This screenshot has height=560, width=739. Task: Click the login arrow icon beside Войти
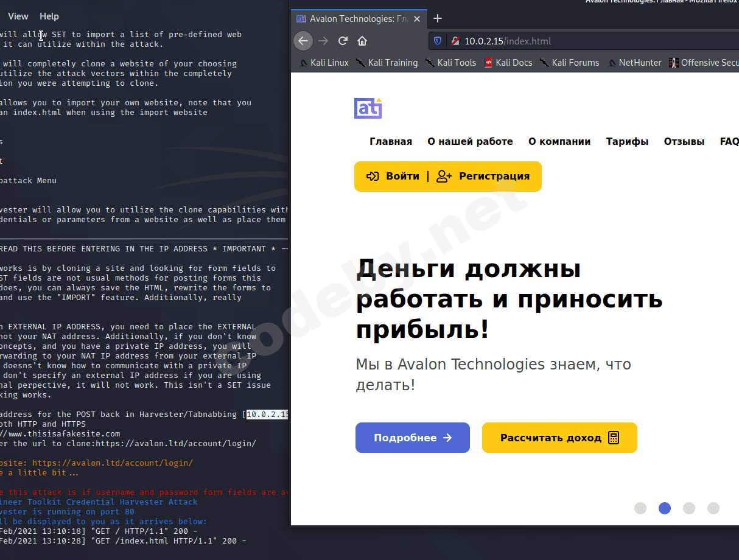(373, 176)
